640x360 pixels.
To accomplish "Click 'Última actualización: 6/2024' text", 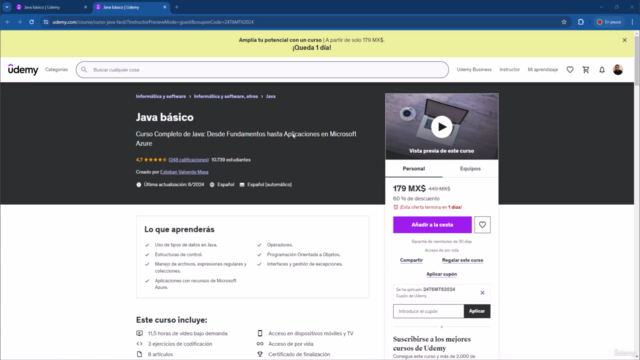I will tap(173, 185).
